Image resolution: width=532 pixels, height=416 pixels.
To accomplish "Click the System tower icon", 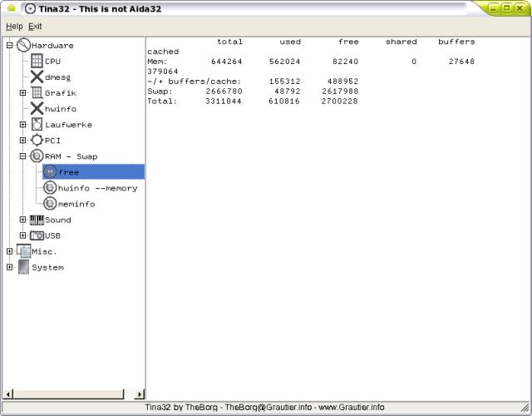I will tap(23, 267).
